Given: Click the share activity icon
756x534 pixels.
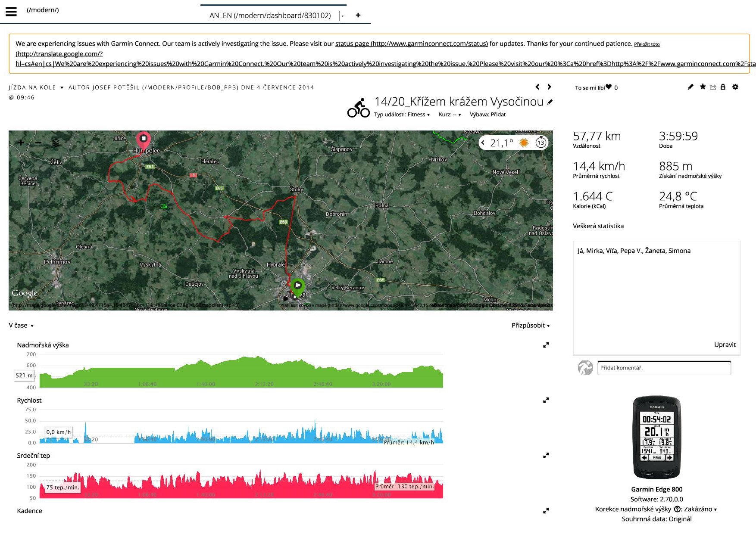Looking at the screenshot, I should [x=713, y=87].
